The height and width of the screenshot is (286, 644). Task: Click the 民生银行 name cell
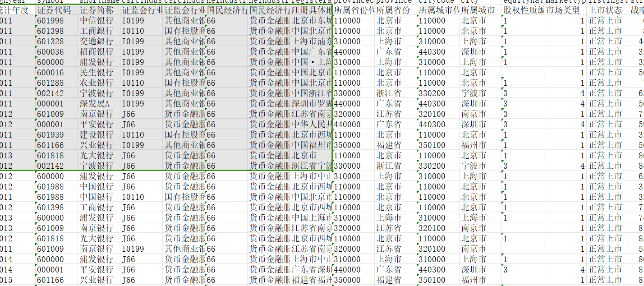pyautogui.click(x=99, y=72)
